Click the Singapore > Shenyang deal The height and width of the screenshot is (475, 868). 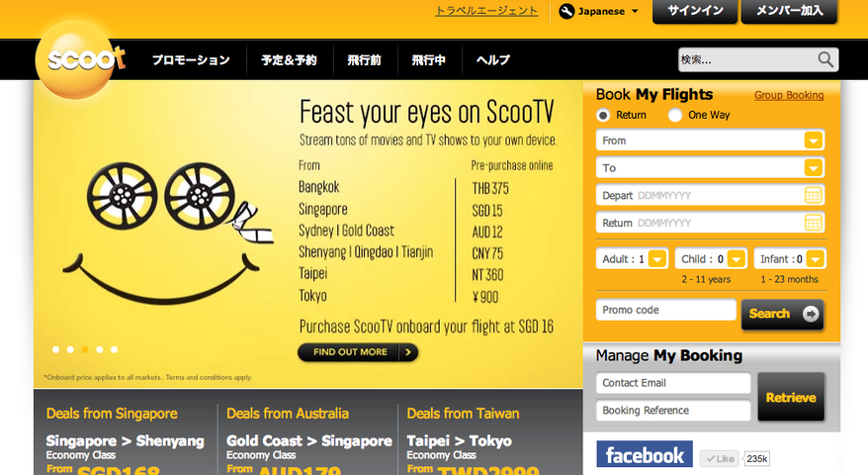click(126, 441)
